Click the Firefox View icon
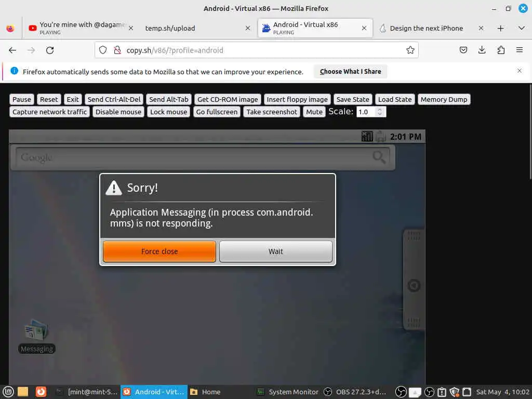The height and width of the screenshot is (399, 532). click(x=10, y=28)
